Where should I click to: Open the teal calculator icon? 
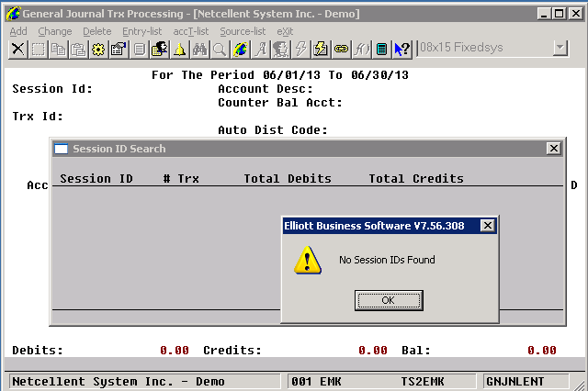tap(382, 50)
